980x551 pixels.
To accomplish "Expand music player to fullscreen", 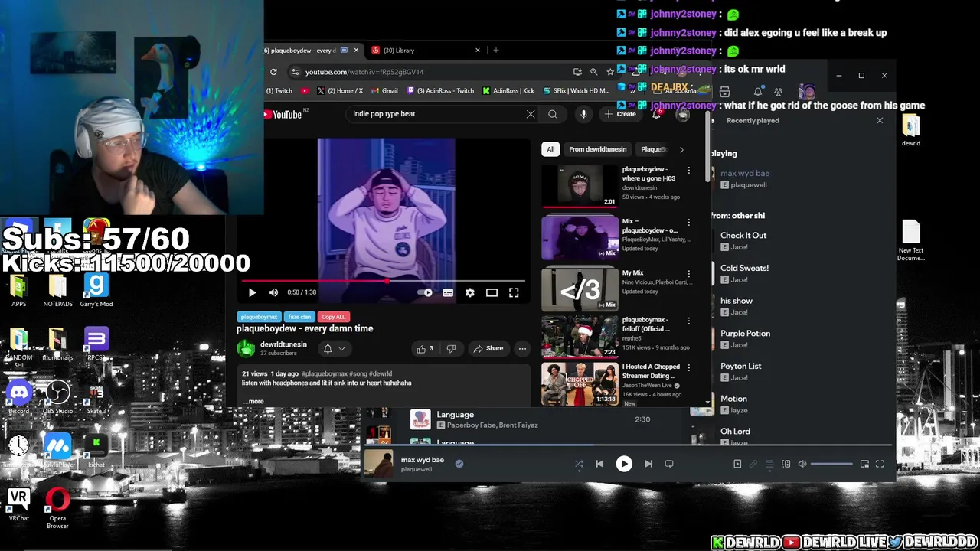I will [880, 464].
